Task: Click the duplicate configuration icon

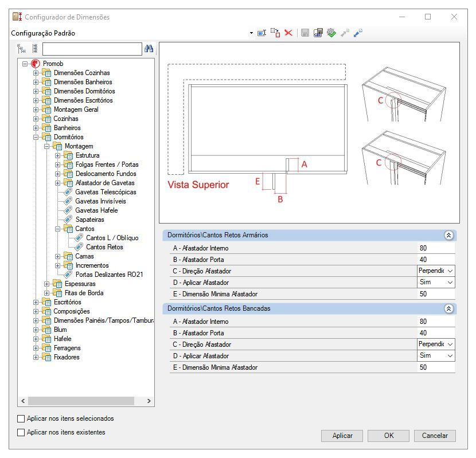Action: [x=275, y=33]
